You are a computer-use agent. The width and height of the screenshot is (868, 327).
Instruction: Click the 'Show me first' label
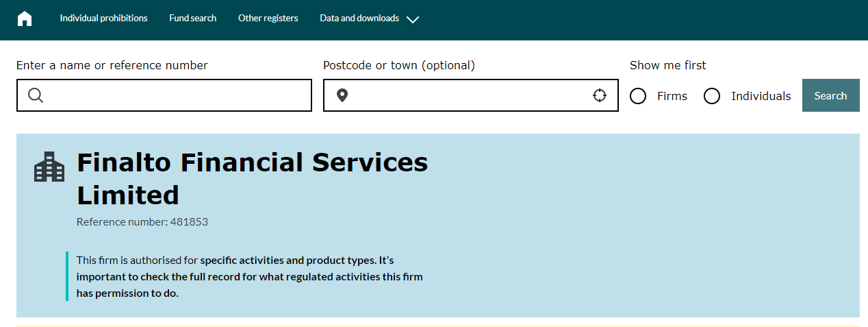668,65
